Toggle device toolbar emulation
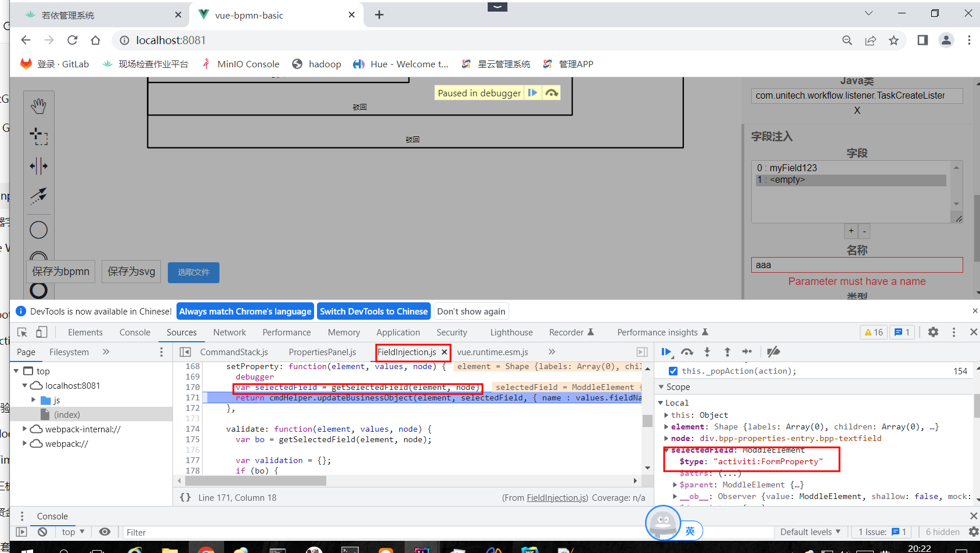Image resolution: width=980 pixels, height=553 pixels. (41, 332)
